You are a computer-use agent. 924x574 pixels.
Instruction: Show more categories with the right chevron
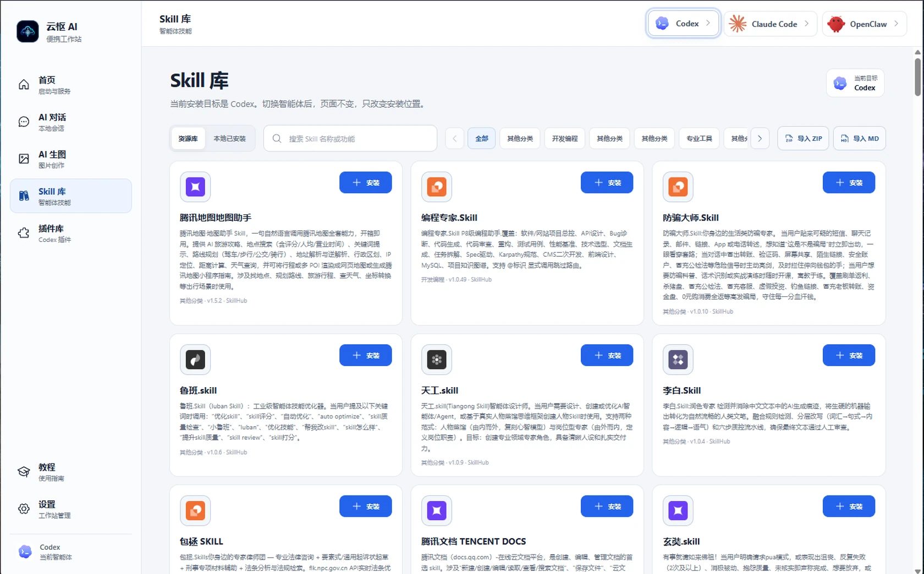point(760,139)
